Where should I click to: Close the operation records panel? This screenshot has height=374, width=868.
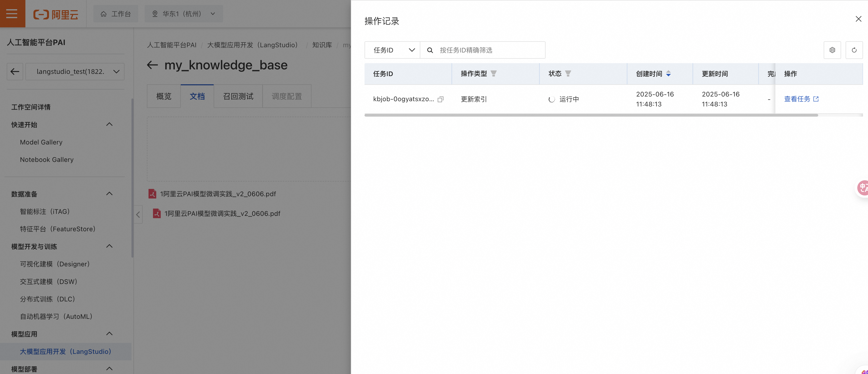pos(858,19)
